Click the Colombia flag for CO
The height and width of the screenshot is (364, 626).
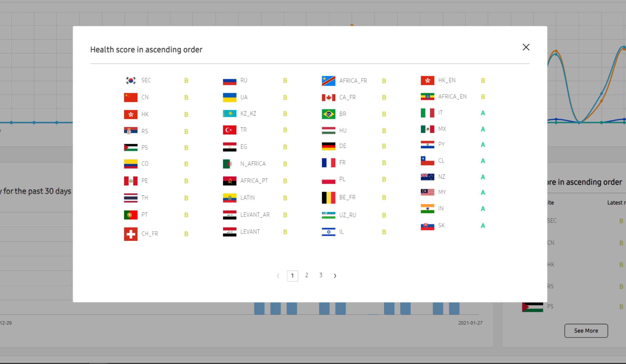click(131, 164)
